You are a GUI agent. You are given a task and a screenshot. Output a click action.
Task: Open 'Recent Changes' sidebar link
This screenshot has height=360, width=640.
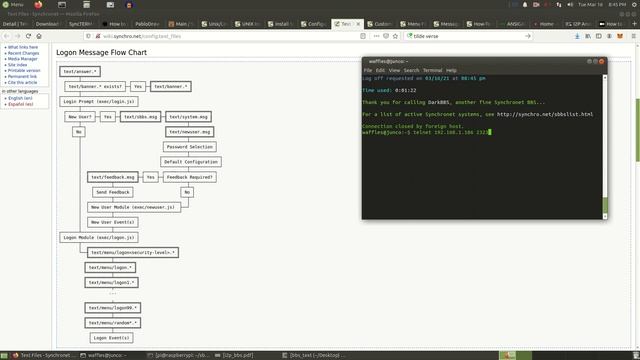click(x=24, y=53)
